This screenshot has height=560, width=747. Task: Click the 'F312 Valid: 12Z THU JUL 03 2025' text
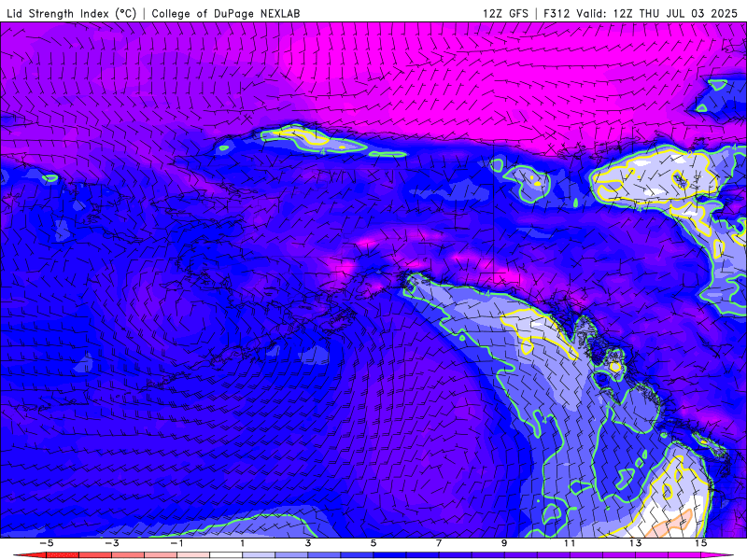(641, 13)
